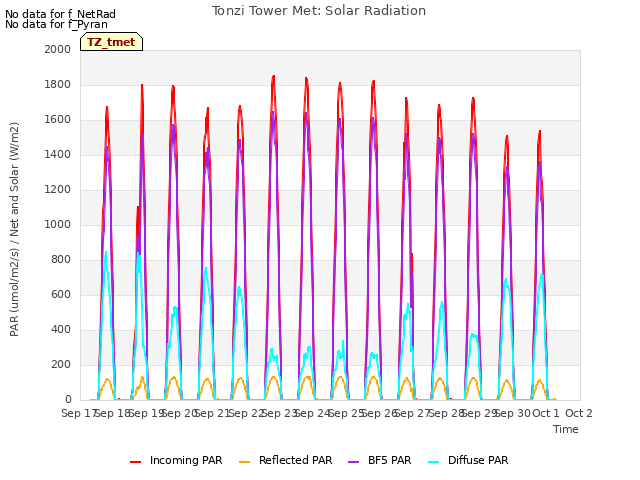The width and height of the screenshot is (640, 480).
Task: Click the 1600 y-axis tick label
Action: tap(58, 120)
